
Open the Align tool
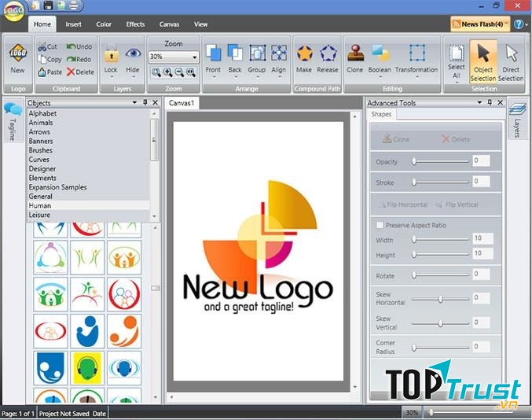point(278,60)
